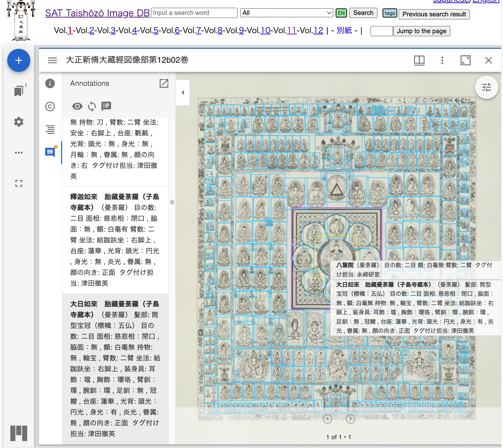Click the blue add resource plus button
This screenshot has width=503, height=448.
coord(19,61)
